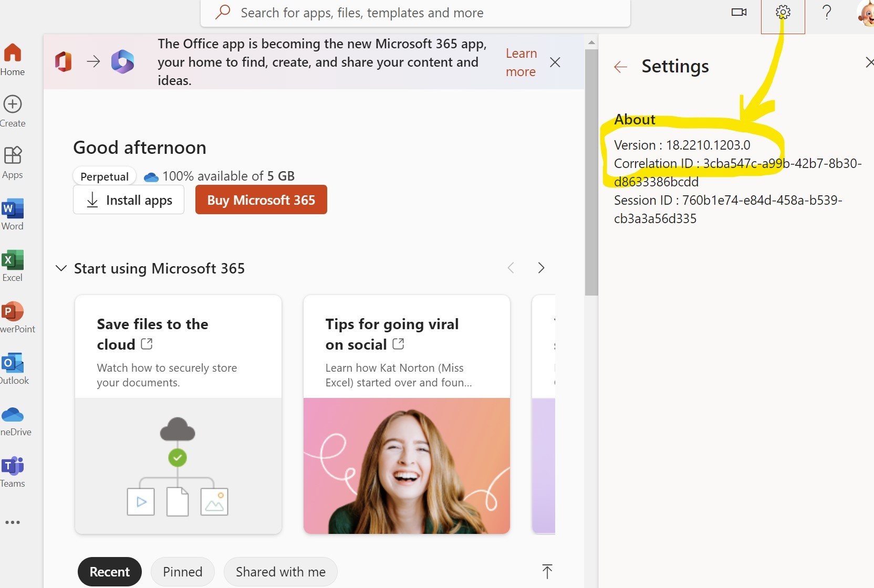The width and height of the screenshot is (874, 588).
Task: Click the main page vertical scrollbar
Action: 591,173
